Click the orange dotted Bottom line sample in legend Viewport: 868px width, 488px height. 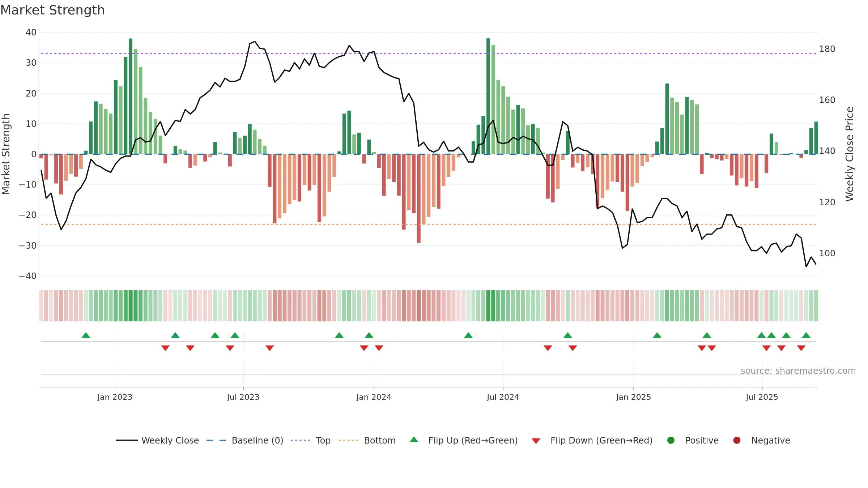pos(349,440)
